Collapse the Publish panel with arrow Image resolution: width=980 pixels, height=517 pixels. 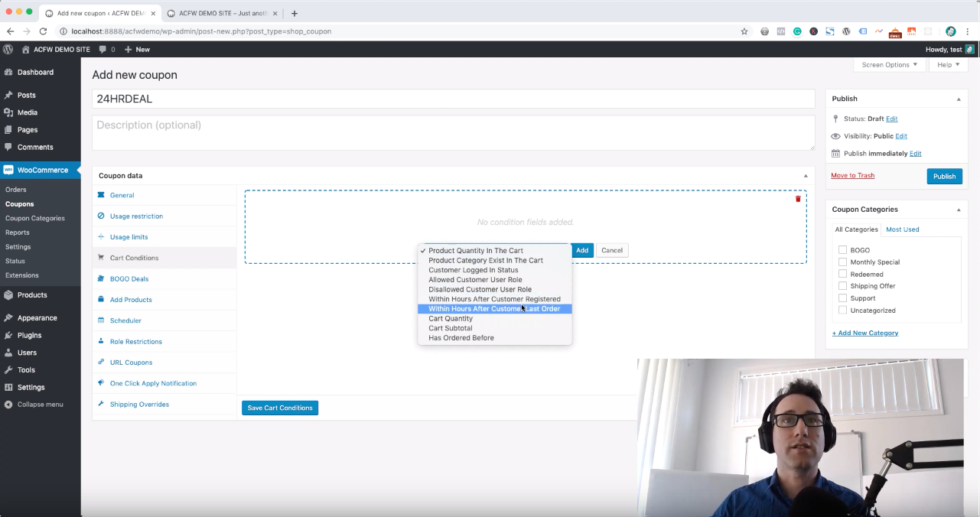click(959, 99)
